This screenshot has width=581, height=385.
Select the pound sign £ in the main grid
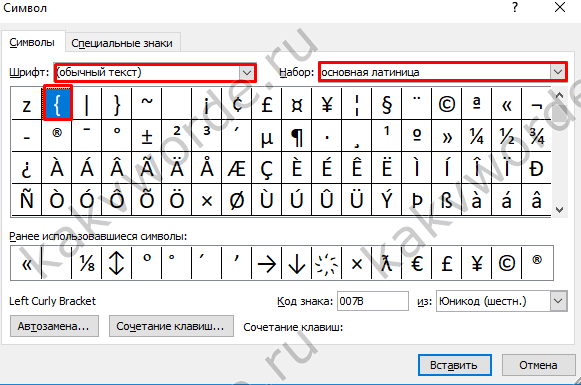click(267, 104)
